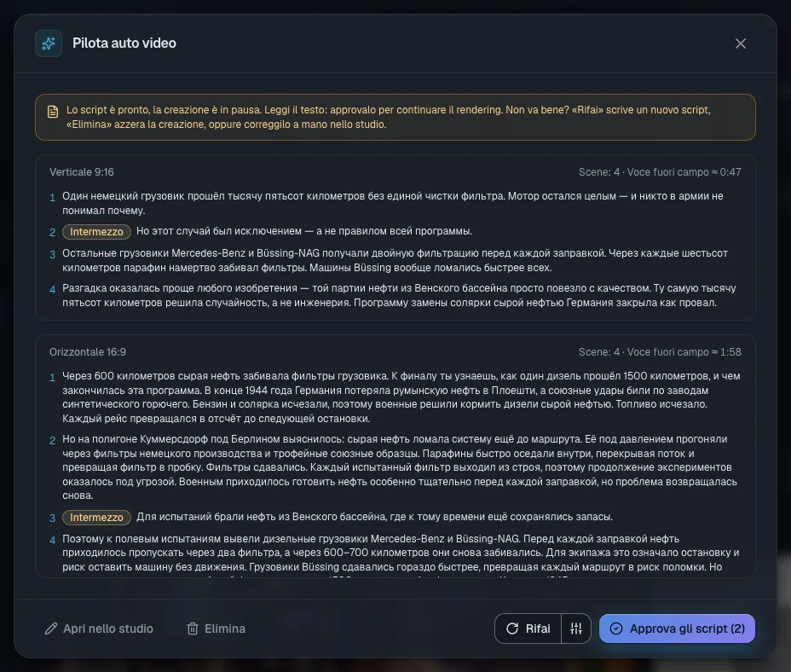The height and width of the screenshot is (672, 791).
Task: Select scene 4 text in Verticale 9:16 script
Action: [x=399, y=295]
